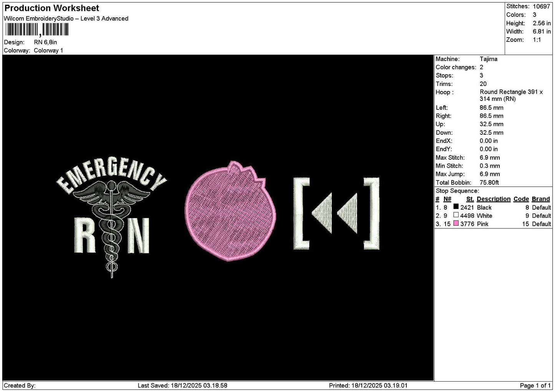The image size is (555, 392).
Task: Click the 'Page 1 of 1' indicator
Action: pos(535,385)
